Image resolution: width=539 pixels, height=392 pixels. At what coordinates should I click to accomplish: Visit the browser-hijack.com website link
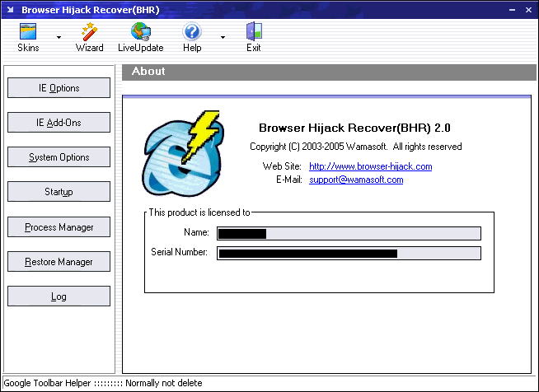click(x=371, y=166)
